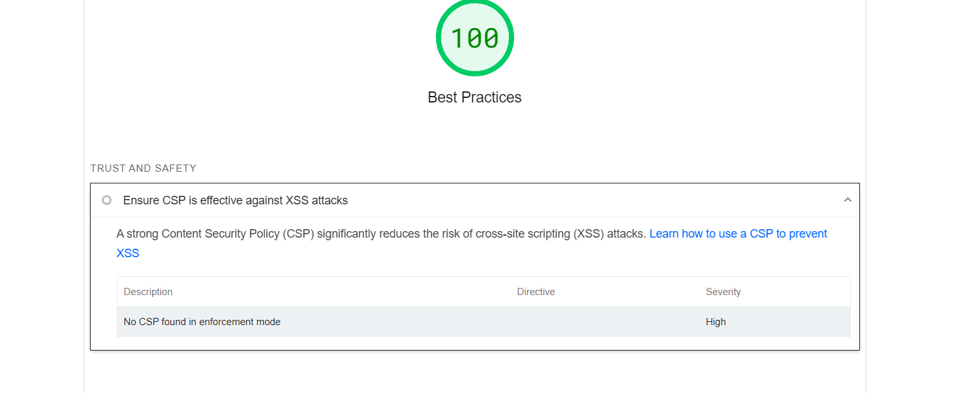The image size is (980, 393).
Task: Click the Description column header
Action: coord(148,291)
